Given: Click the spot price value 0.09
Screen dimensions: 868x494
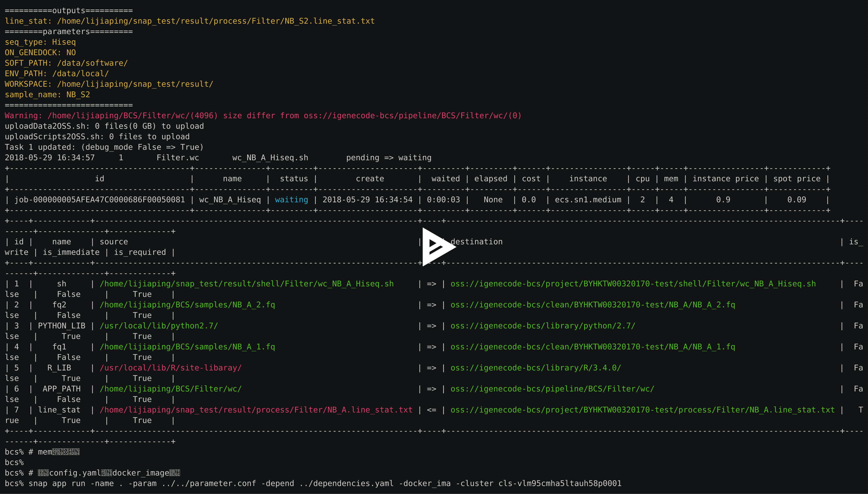Looking at the screenshot, I should click(x=797, y=200).
